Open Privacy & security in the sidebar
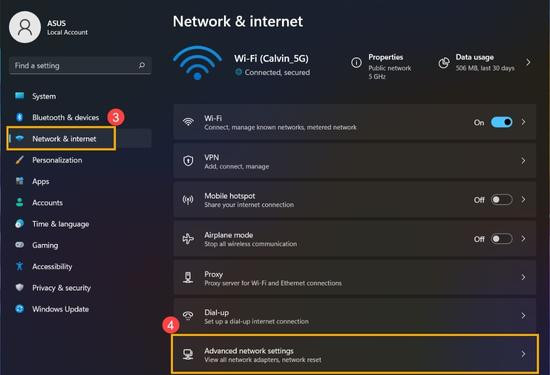The height and width of the screenshot is (375, 550). pyautogui.click(x=61, y=288)
